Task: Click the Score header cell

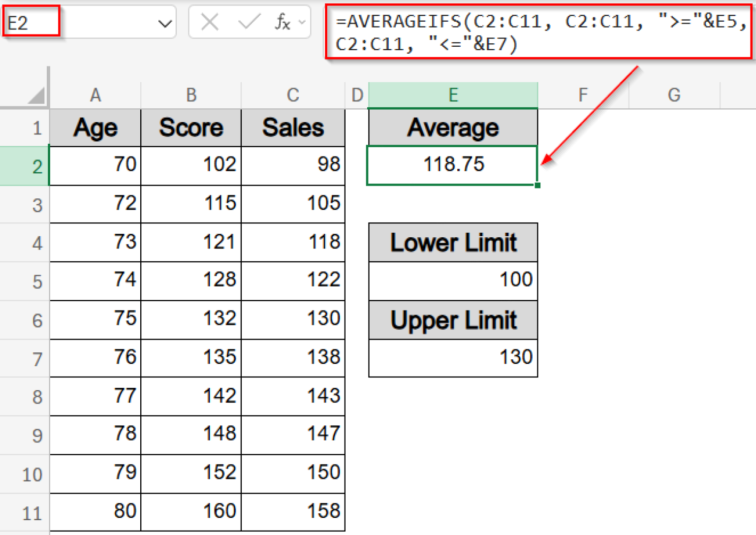Action: (x=191, y=127)
